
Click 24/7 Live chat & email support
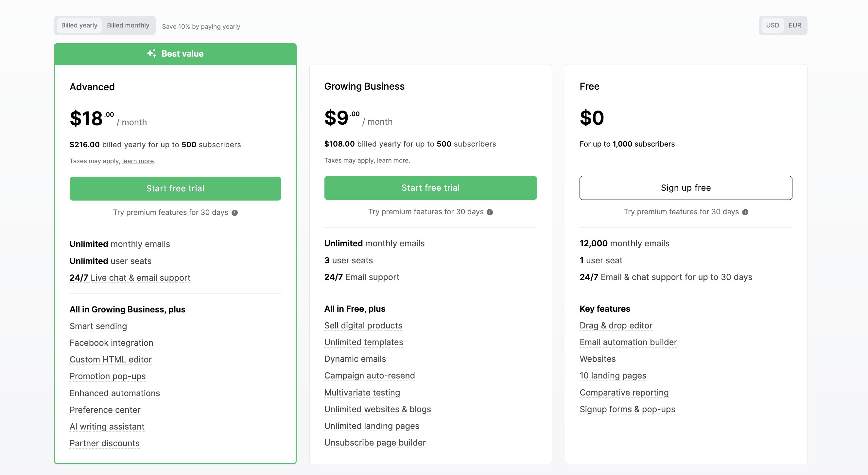(x=130, y=278)
